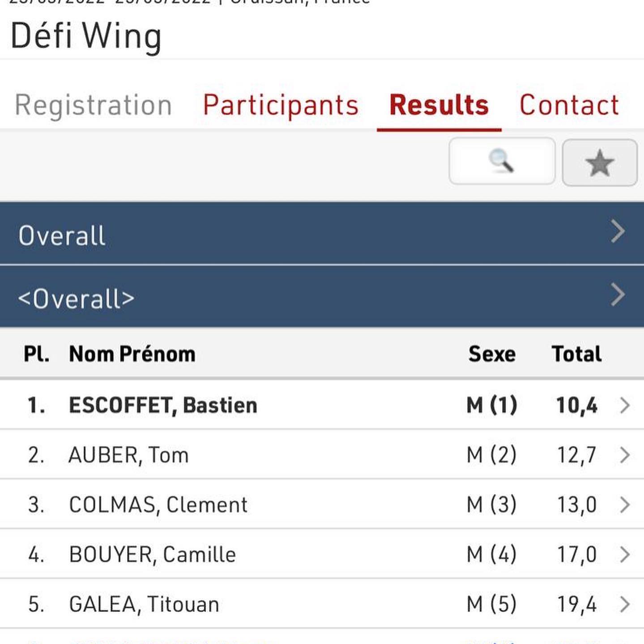Open details arrow for ESCOFFET, Bastien

click(x=625, y=405)
